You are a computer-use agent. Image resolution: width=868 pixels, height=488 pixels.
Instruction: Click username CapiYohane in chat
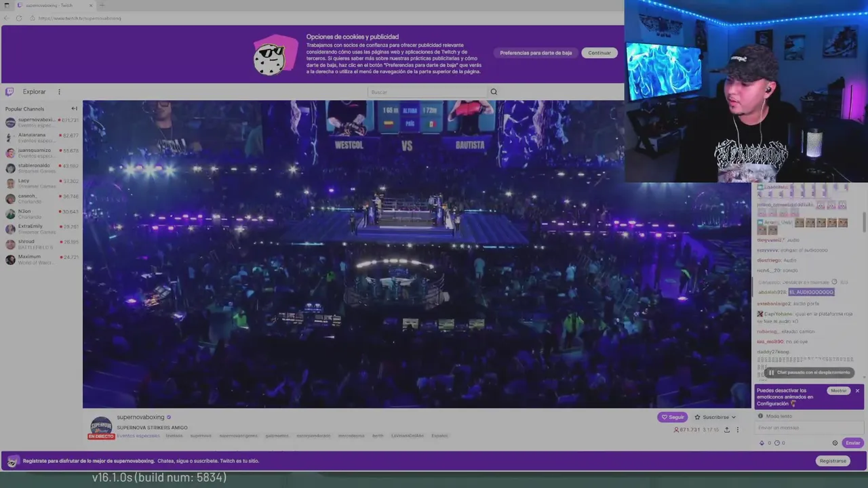[778, 314]
